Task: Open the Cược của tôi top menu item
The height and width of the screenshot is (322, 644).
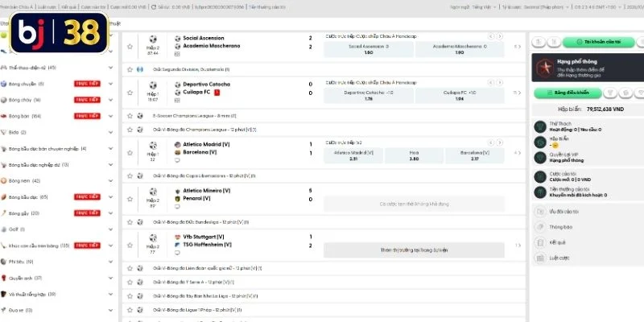Action: click(x=93, y=7)
